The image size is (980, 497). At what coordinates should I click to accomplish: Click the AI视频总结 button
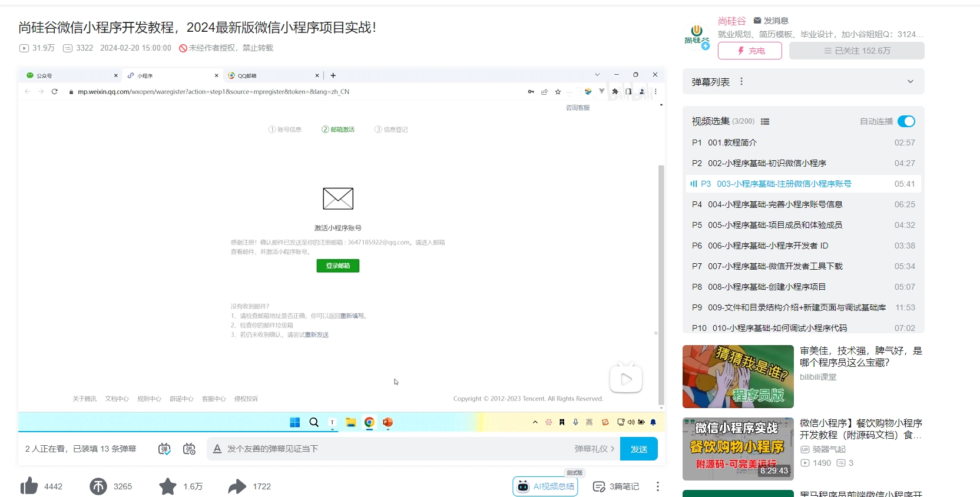click(x=545, y=486)
